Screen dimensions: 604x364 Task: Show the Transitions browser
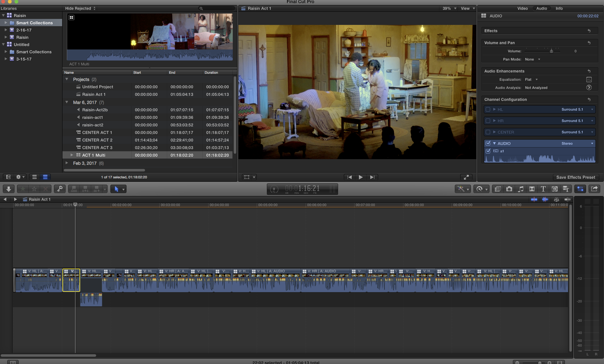[532, 189]
